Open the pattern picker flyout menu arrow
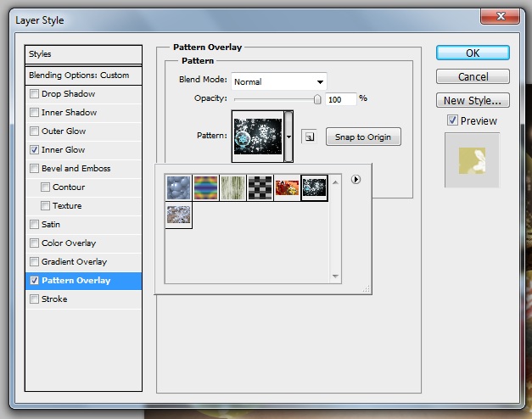The width and height of the screenshot is (532, 419). click(x=356, y=179)
